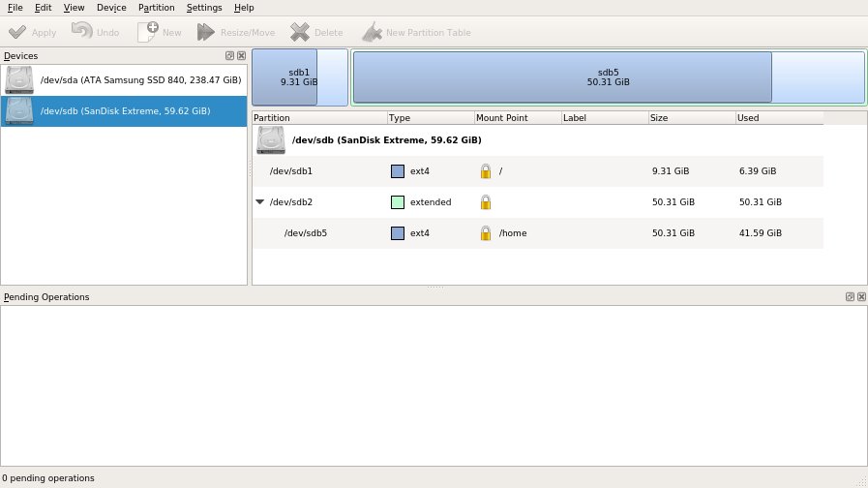Collapse the /dev/sdb2 extended partition tree

pos(259,202)
